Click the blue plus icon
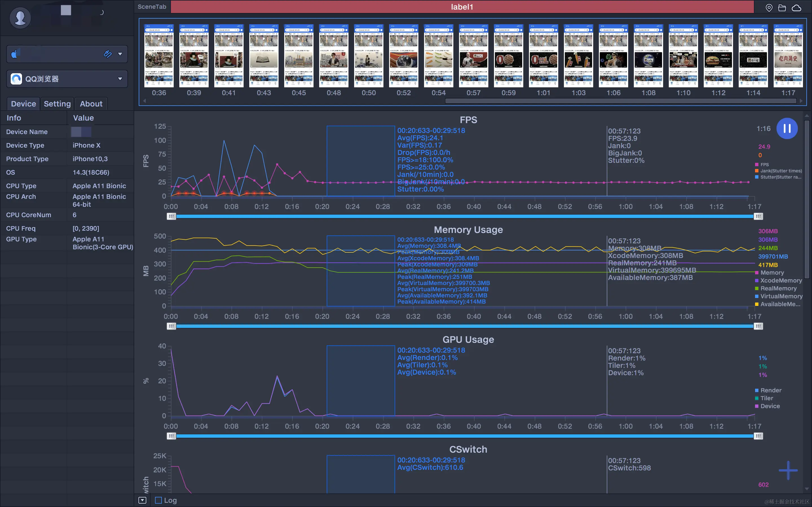 (788, 470)
